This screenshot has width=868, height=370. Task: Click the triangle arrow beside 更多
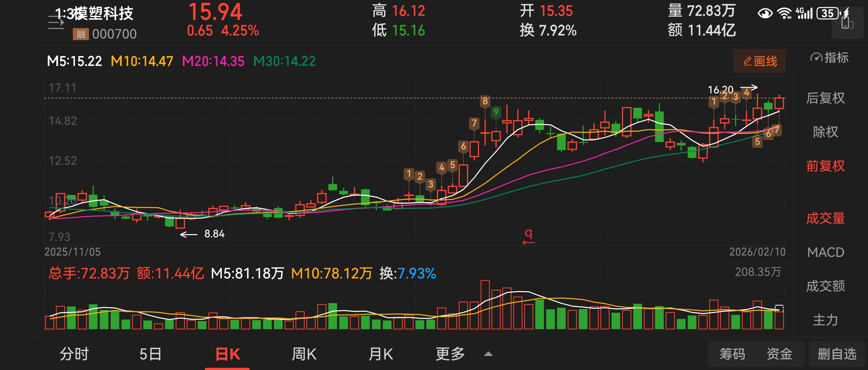[x=488, y=354]
